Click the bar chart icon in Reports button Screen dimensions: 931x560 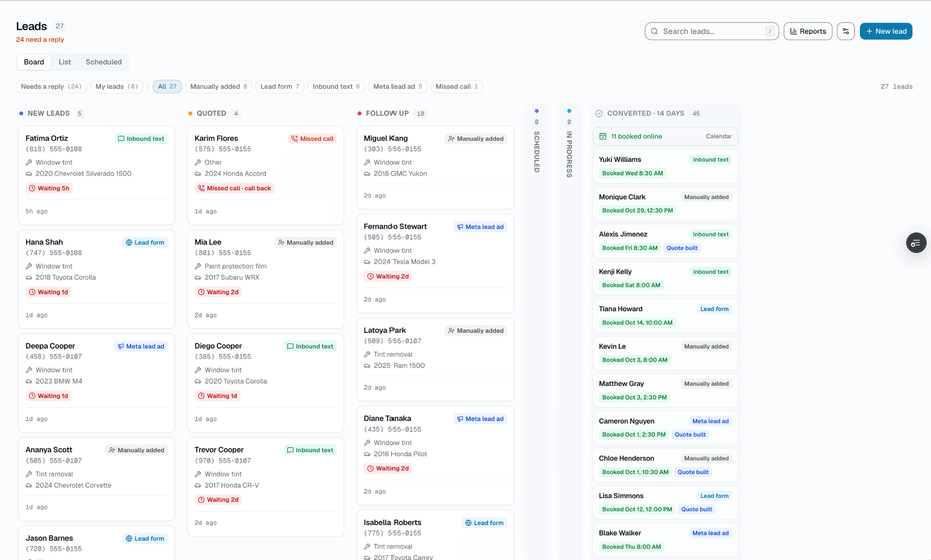(x=793, y=31)
